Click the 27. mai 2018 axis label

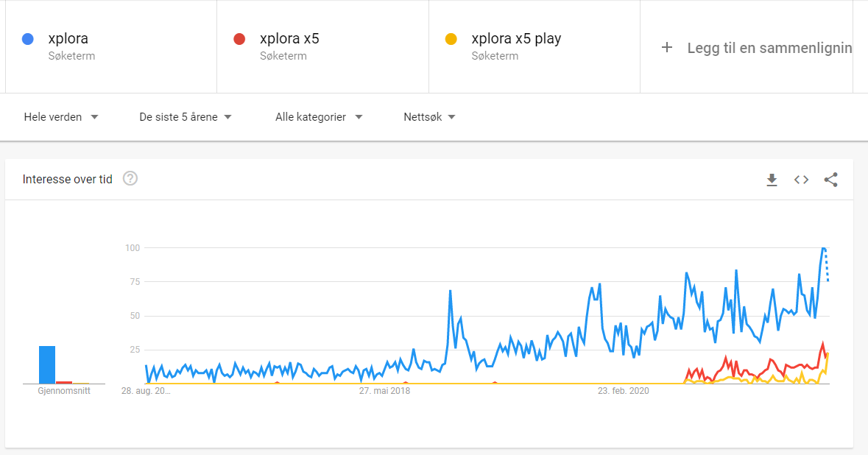point(385,391)
